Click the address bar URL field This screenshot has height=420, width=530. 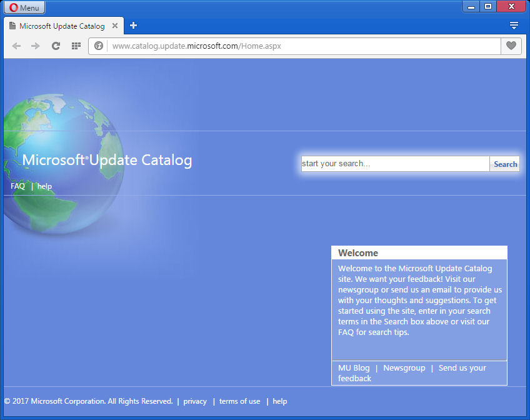300,46
